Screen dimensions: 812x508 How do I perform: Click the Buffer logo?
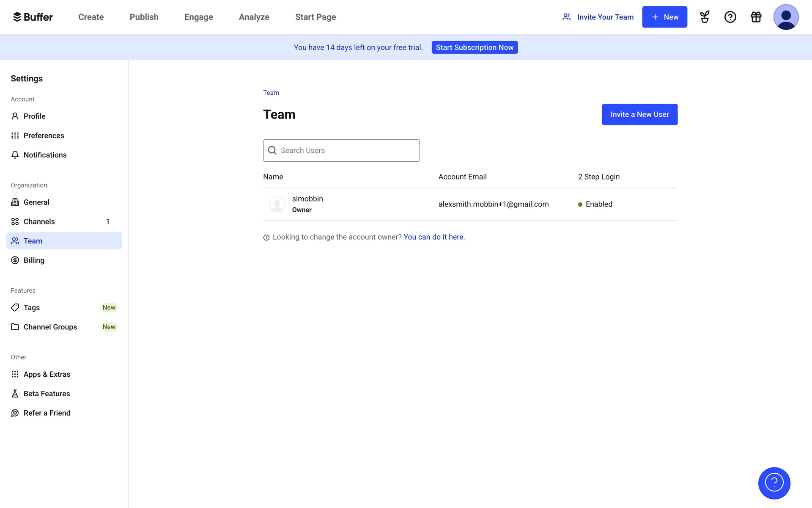pos(33,17)
